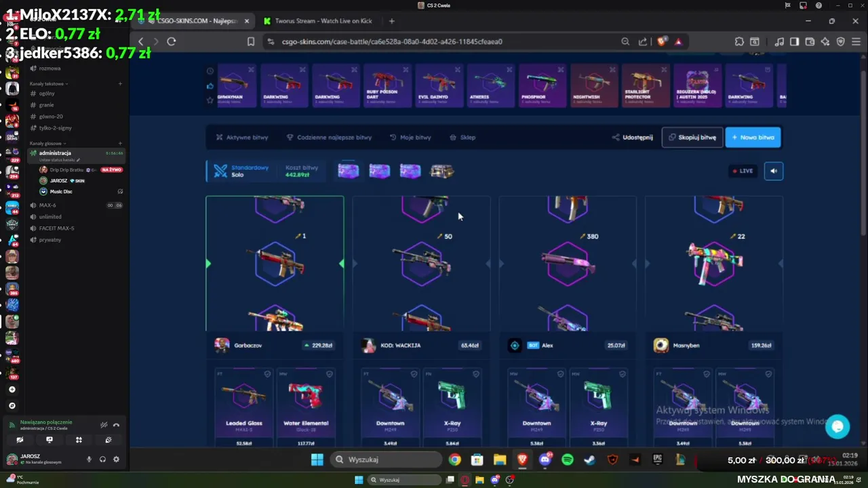Toggle Discord noise suppression icon

click(x=104, y=425)
